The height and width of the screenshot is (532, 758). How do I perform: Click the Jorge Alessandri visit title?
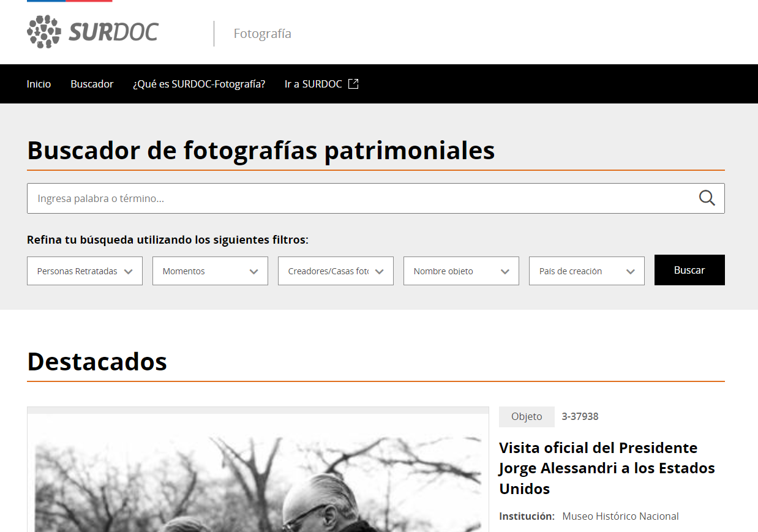pyautogui.click(x=607, y=468)
